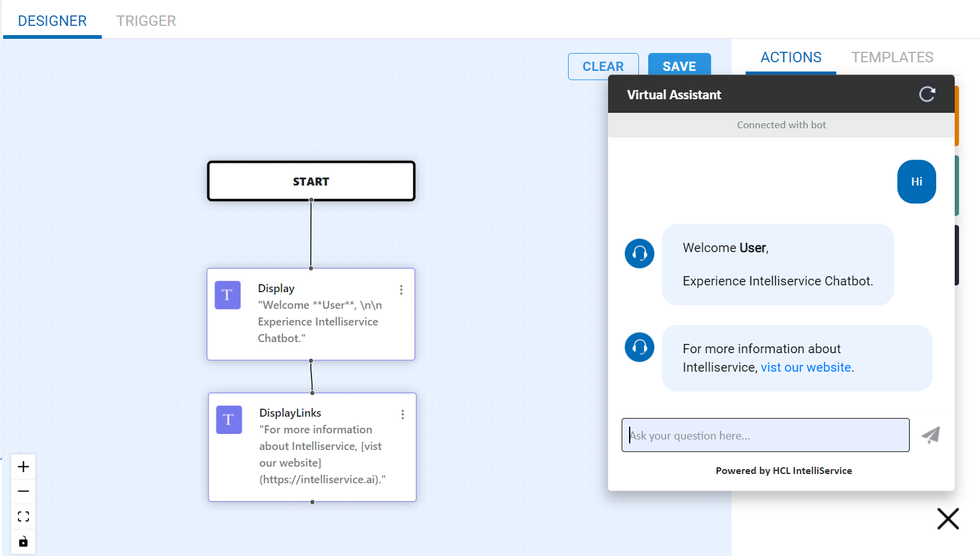The width and height of the screenshot is (980, 556).
Task: Open the Display node options menu
Action: (401, 290)
